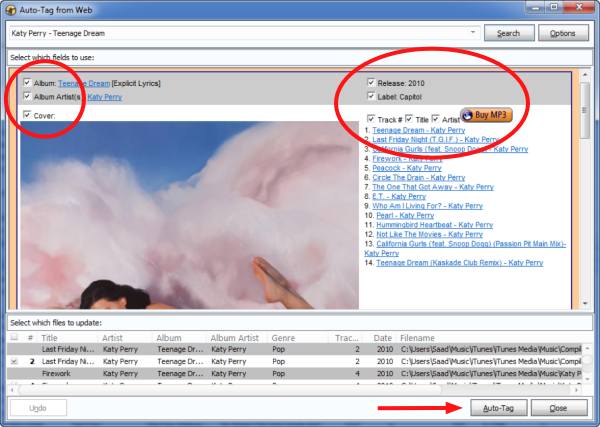This screenshot has height=427, width=600.
Task: Select the first Last Friday Ni... gray row
Action: pos(295,349)
